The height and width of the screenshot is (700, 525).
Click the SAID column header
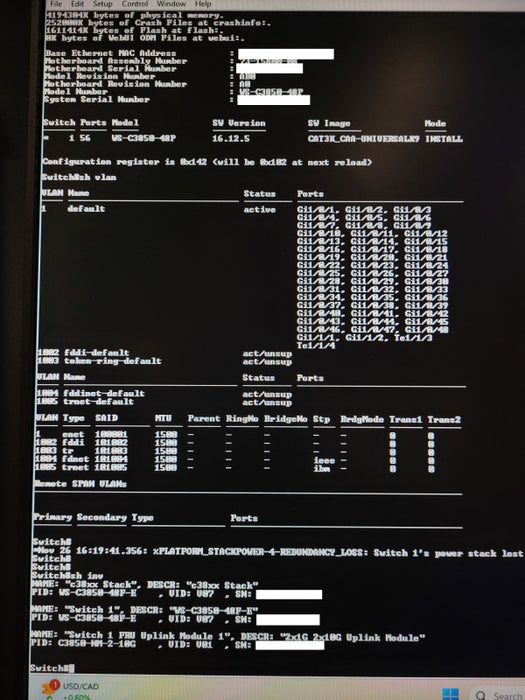click(x=107, y=418)
